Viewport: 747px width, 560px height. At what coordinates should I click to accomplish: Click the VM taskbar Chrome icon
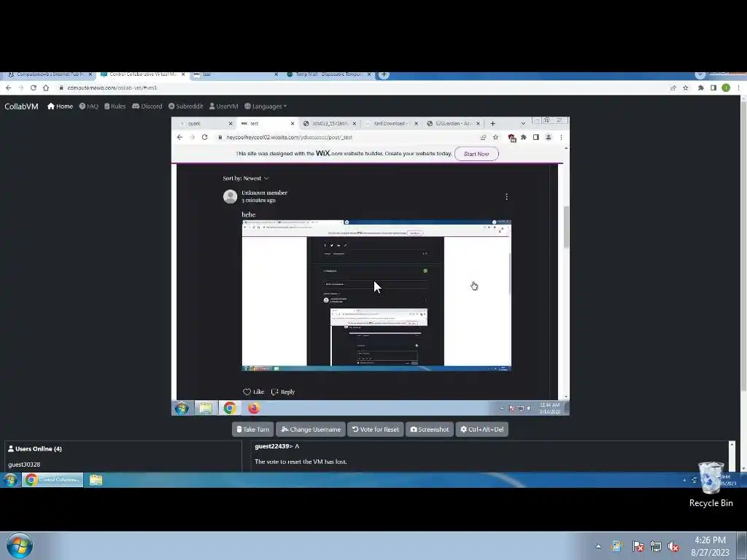coord(230,408)
